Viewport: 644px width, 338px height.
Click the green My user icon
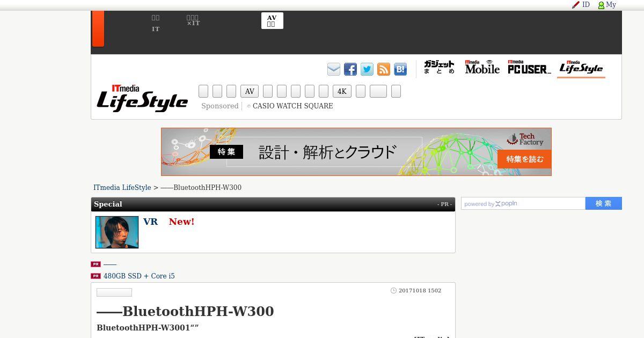pyautogui.click(x=601, y=5)
